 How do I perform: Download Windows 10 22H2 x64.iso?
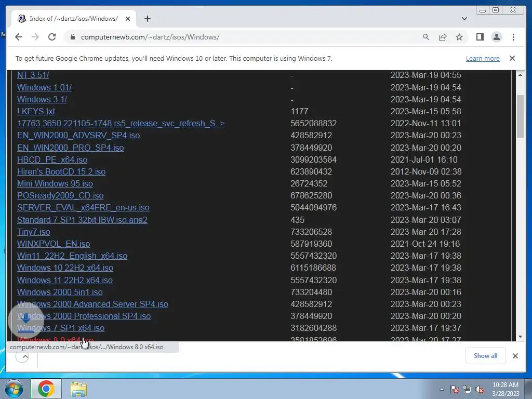coord(65,268)
